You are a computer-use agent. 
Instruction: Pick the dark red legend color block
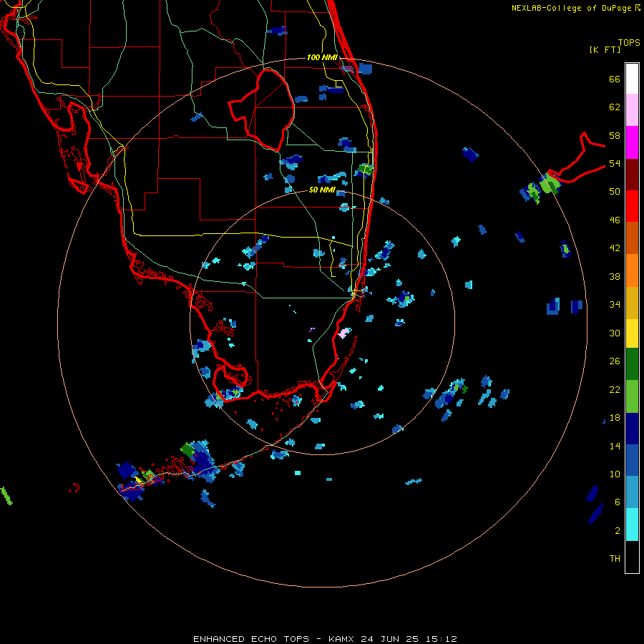pyautogui.click(x=632, y=174)
